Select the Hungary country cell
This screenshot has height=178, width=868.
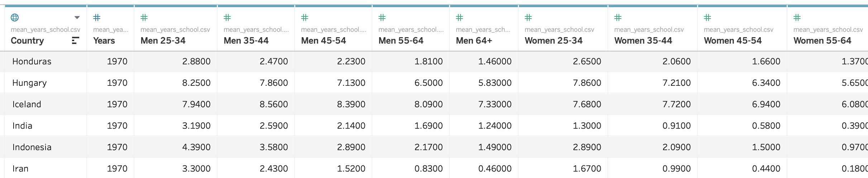[29, 83]
